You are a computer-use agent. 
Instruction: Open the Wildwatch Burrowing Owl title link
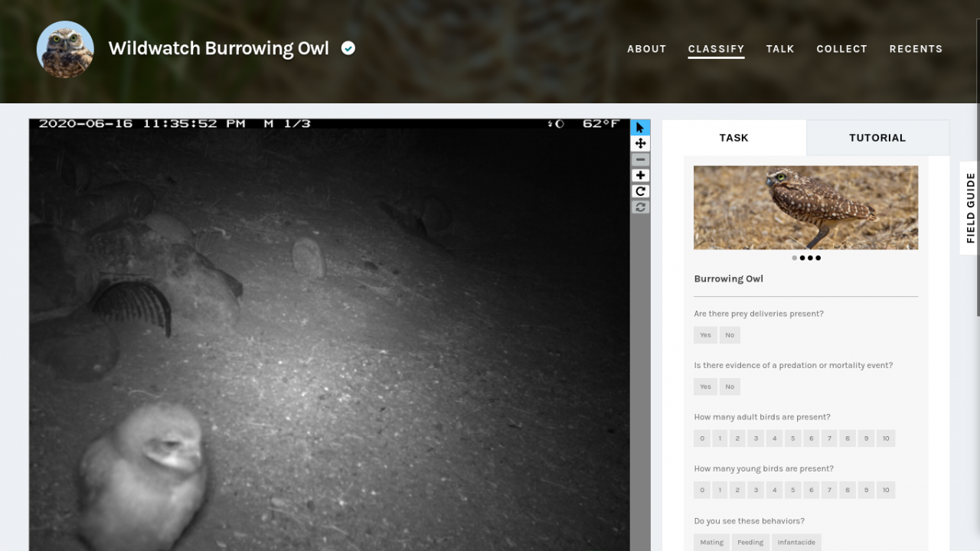[x=219, y=48]
